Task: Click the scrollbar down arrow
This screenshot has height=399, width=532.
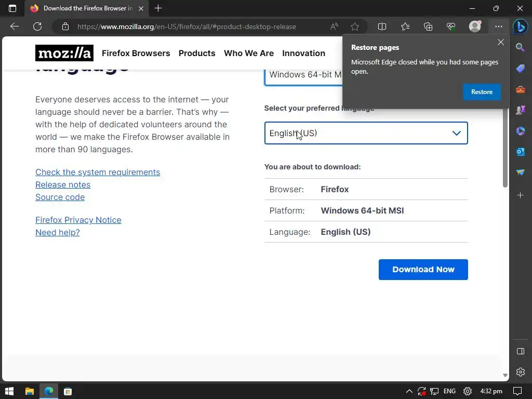Action: [x=505, y=375]
